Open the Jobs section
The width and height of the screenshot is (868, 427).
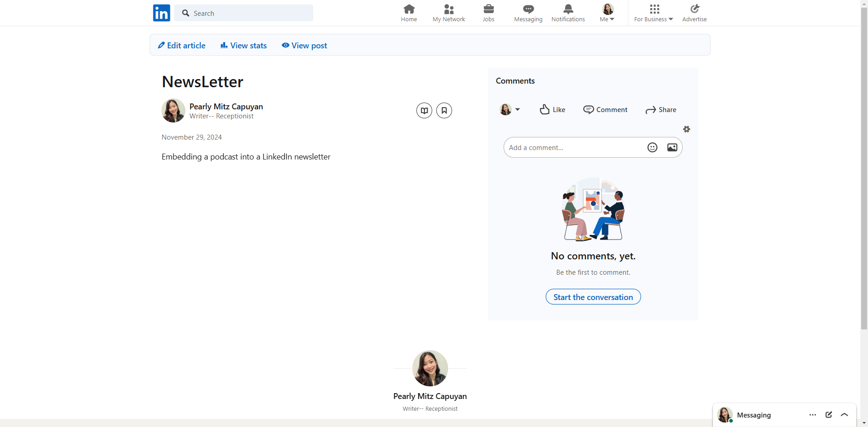(x=488, y=13)
